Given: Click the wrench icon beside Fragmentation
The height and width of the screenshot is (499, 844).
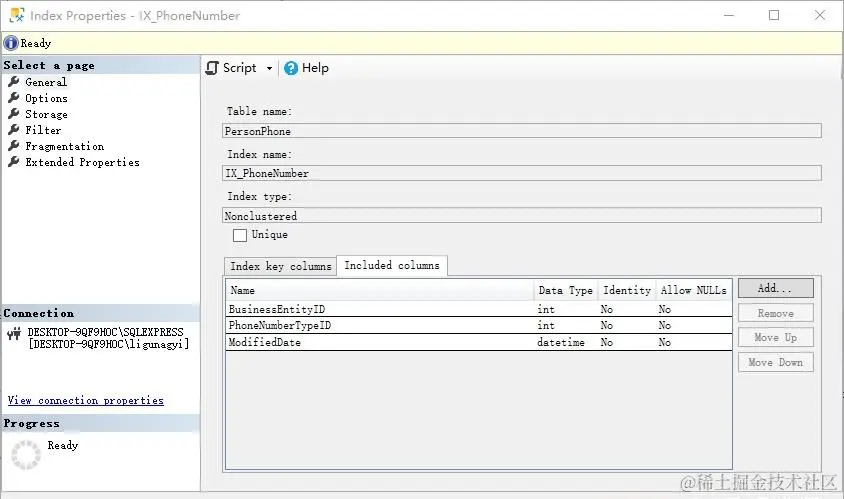Looking at the screenshot, I should click(14, 146).
